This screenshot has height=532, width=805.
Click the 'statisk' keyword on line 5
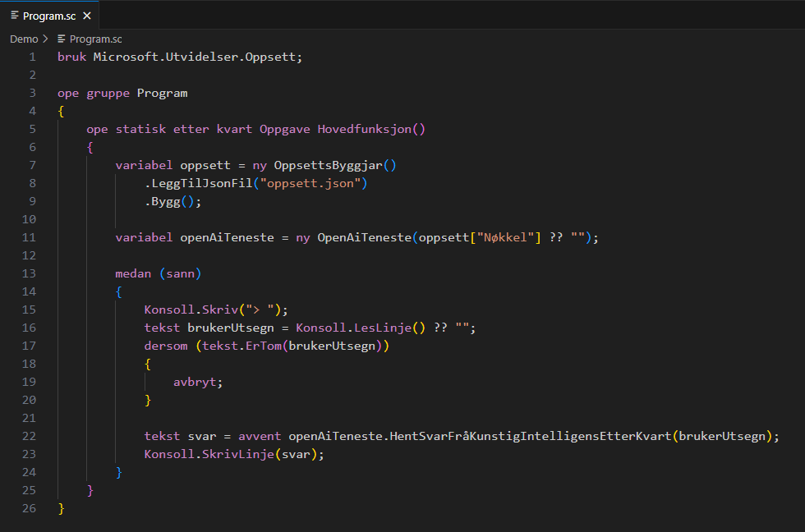coord(140,129)
